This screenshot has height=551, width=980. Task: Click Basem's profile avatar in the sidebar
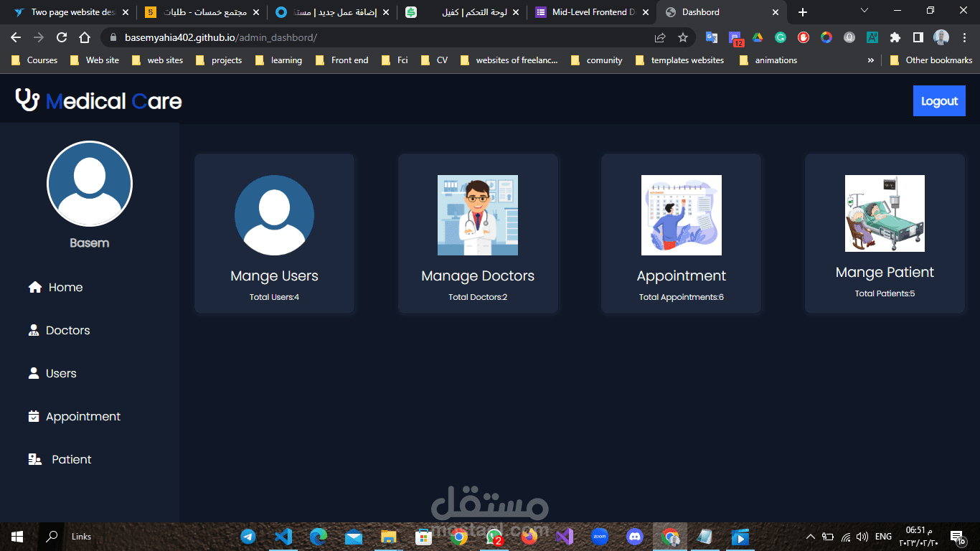(x=89, y=184)
